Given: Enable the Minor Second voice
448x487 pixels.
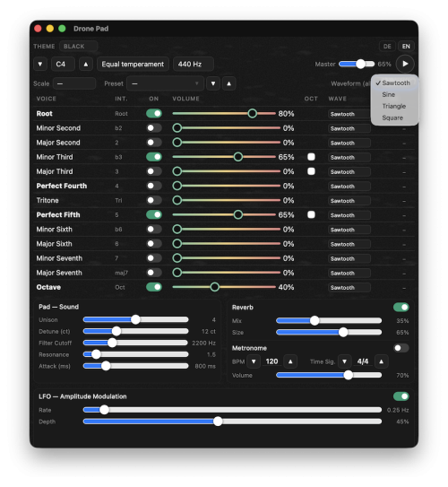Looking at the screenshot, I should (154, 128).
